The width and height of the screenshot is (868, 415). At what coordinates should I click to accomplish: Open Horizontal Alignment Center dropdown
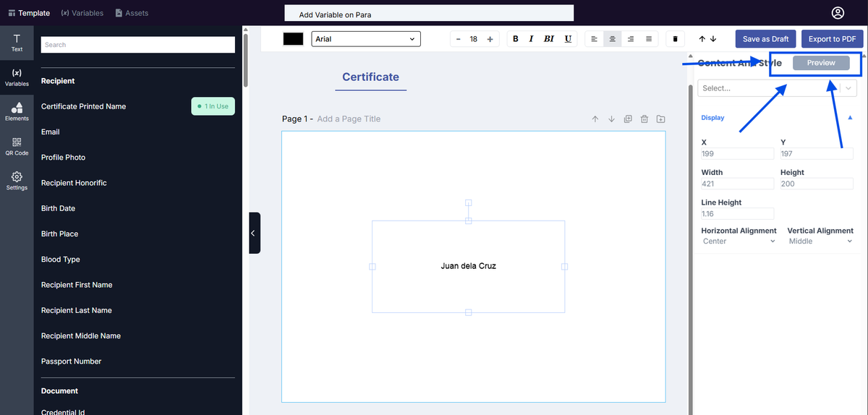tap(739, 241)
